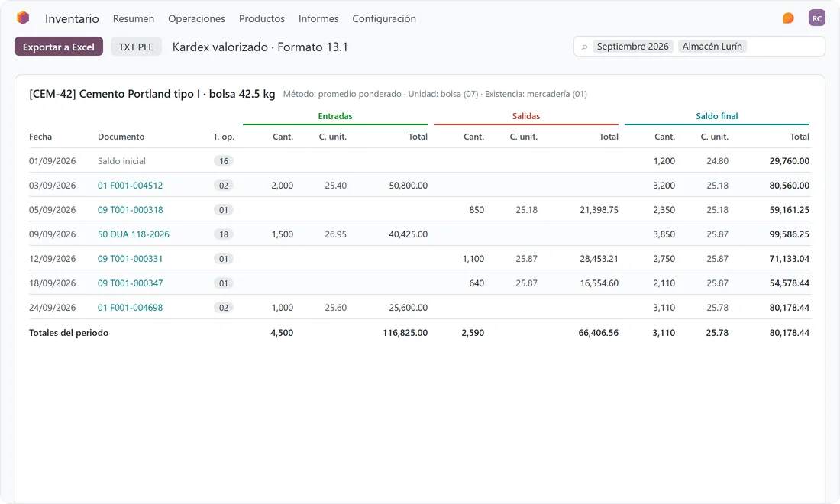Screen dimensions: 840x504
Task: Click period entries total 116,825.00
Action: (x=405, y=333)
